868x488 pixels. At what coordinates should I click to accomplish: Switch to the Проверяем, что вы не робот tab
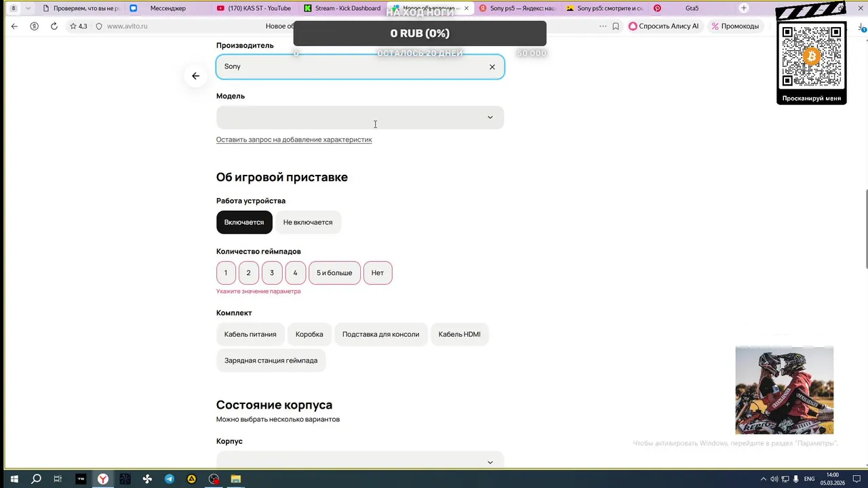(x=80, y=8)
